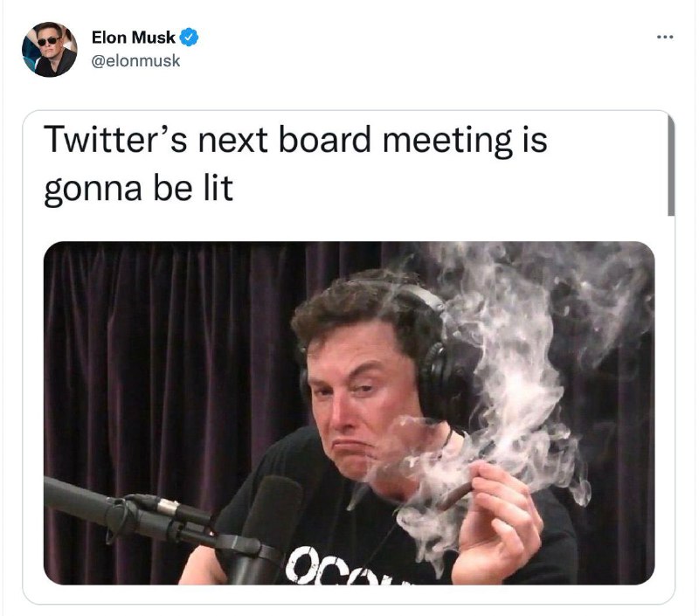Open the Elon Musk display name link
Viewport: 699px width, 616px height.
pyautogui.click(x=134, y=38)
